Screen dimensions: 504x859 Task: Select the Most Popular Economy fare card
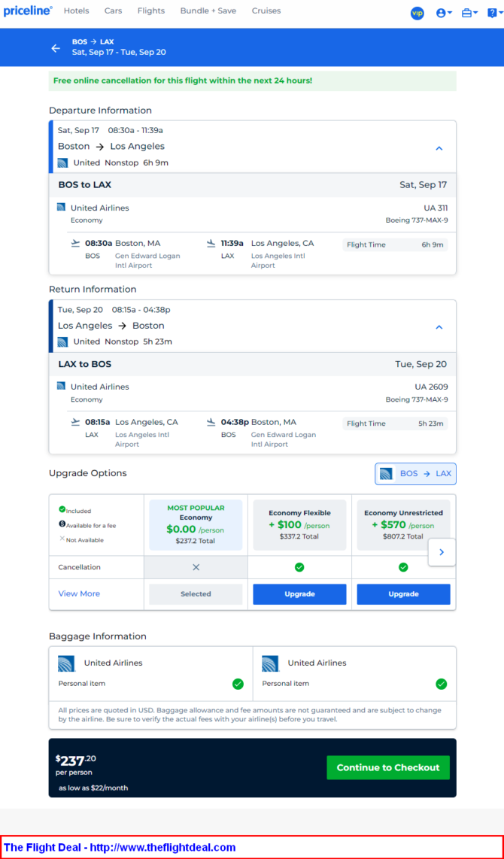point(196,525)
